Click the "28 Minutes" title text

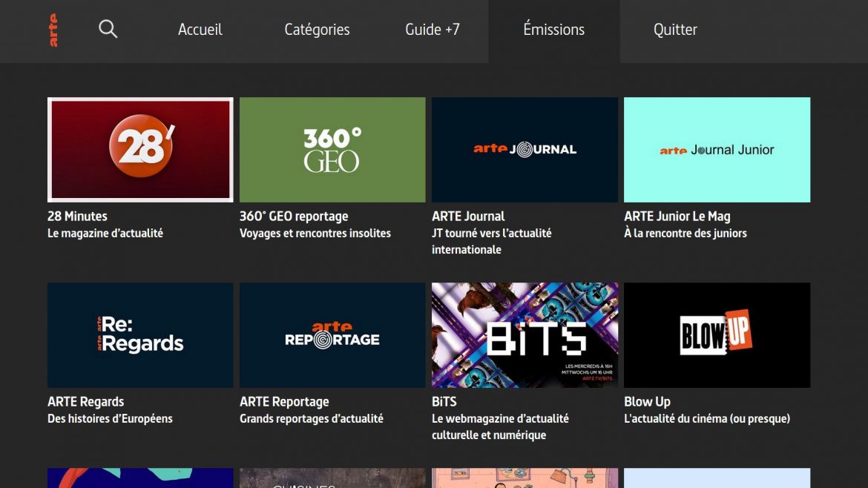[x=77, y=217]
